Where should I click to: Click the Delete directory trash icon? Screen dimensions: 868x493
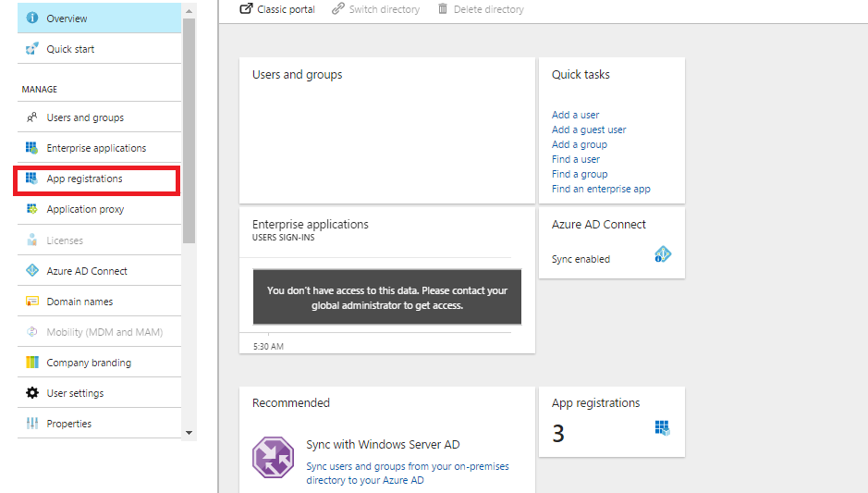click(x=442, y=9)
